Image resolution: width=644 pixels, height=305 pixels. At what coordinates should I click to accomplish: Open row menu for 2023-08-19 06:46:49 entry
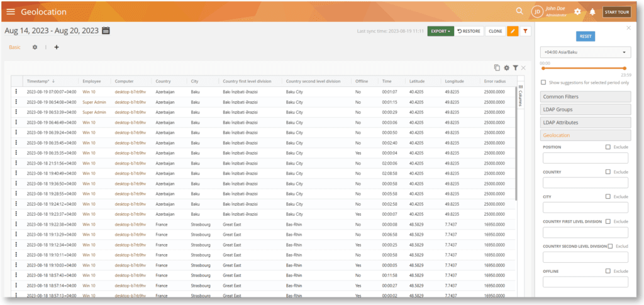pos(16,123)
